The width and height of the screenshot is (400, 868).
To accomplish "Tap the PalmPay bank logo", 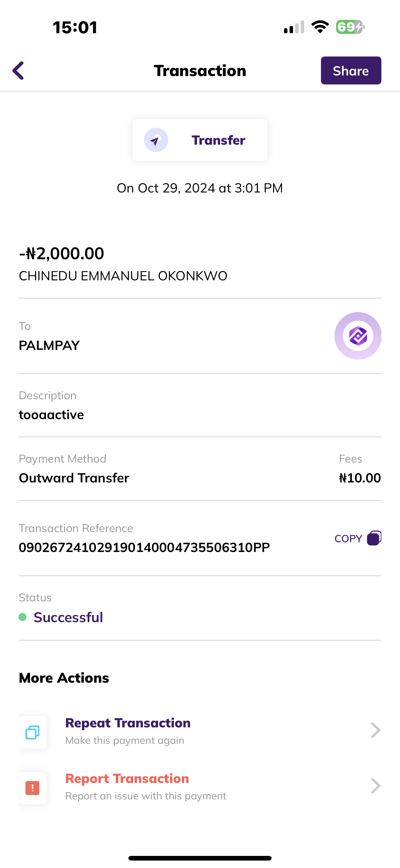I will tap(358, 336).
